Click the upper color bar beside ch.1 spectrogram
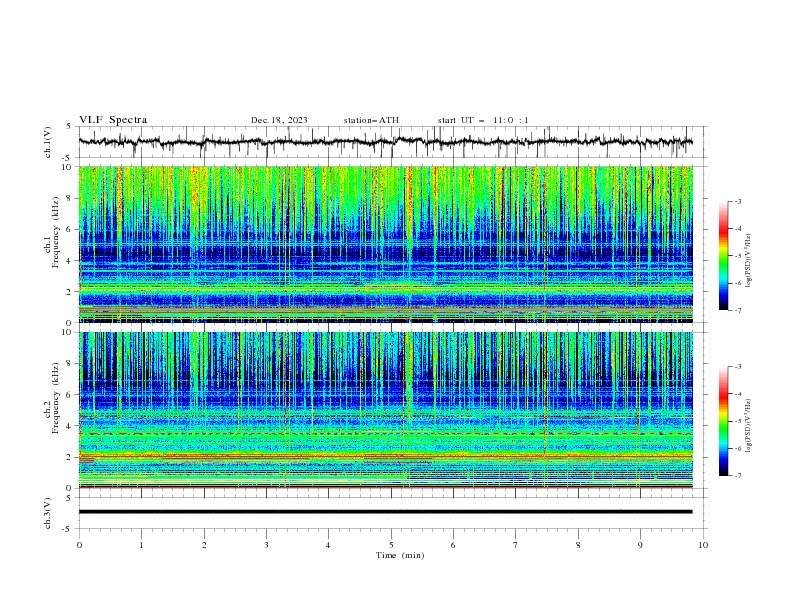The image size is (792, 612). [723, 256]
